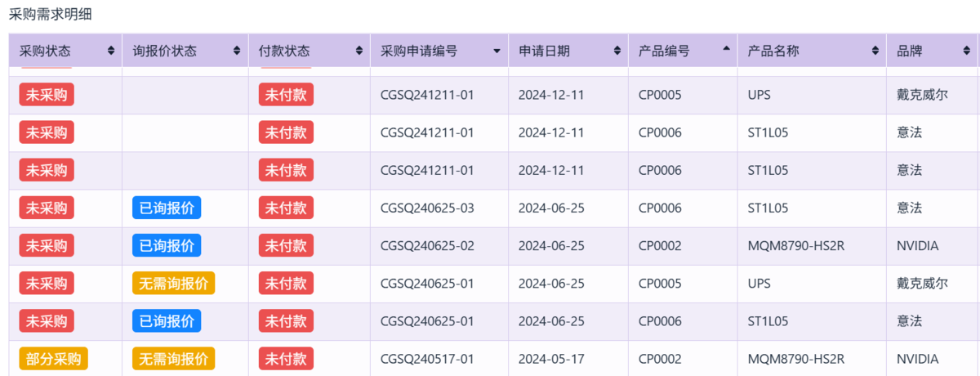980x376 pixels.
Task: Click 已询报价 badge in CGSQ240625-01 ST1L05 row
Action: tap(167, 321)
